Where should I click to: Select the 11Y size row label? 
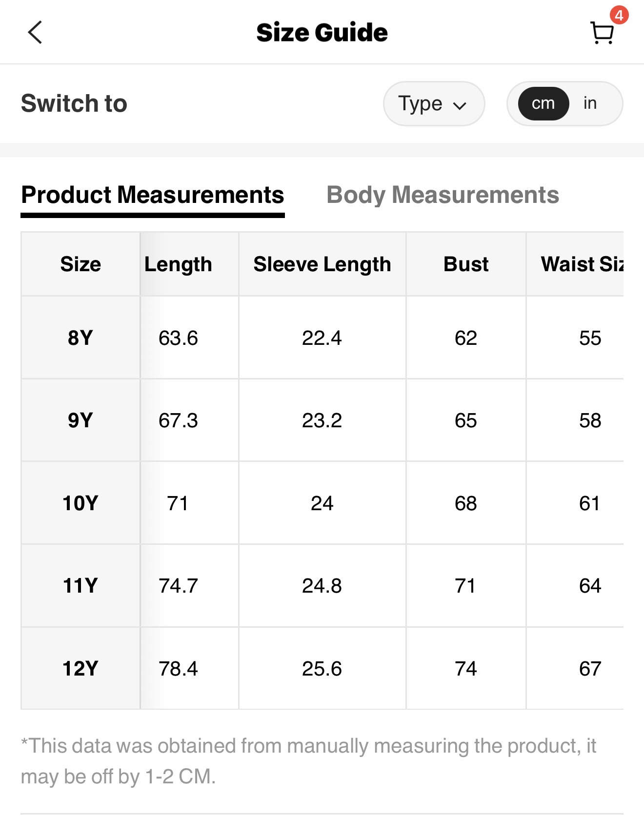tap(80, 585)
